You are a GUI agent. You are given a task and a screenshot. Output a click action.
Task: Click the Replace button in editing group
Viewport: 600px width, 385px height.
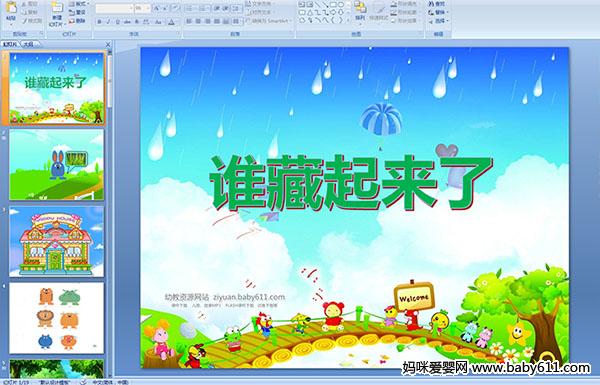tap(437, 13)
